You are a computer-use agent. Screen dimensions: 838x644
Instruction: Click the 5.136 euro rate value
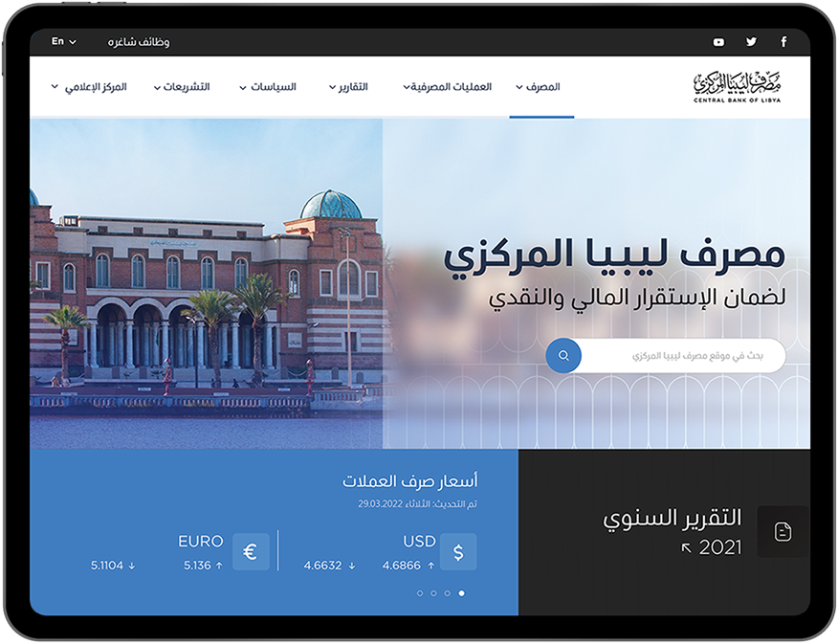pos(197,566)
